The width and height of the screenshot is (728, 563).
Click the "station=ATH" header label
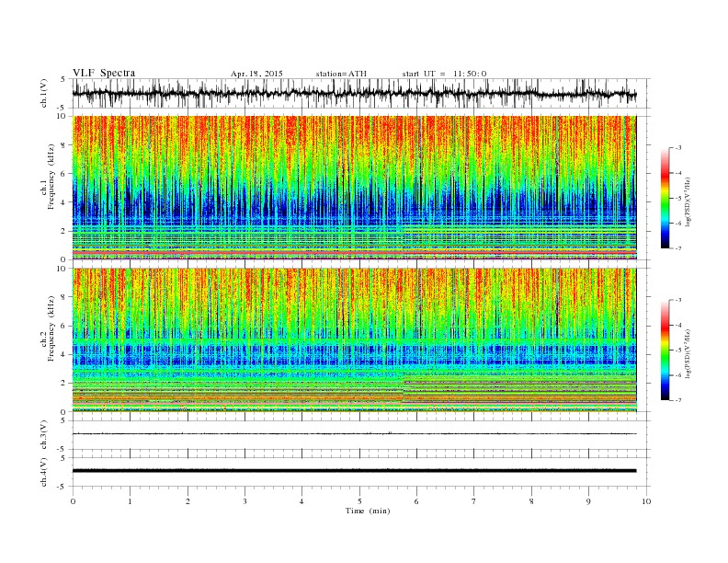pos(341,74)
